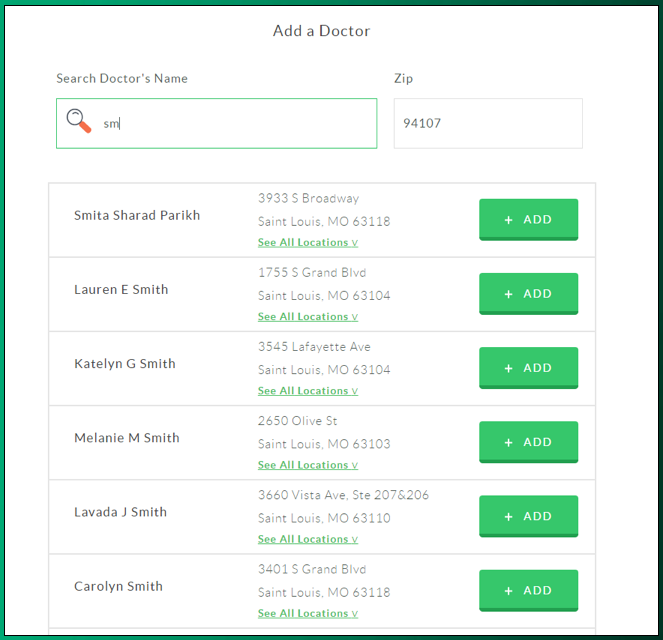Screen dimensions: 663x640
Task: Add Smita Sharad Parikh as doctor
Action: point(528,219)
